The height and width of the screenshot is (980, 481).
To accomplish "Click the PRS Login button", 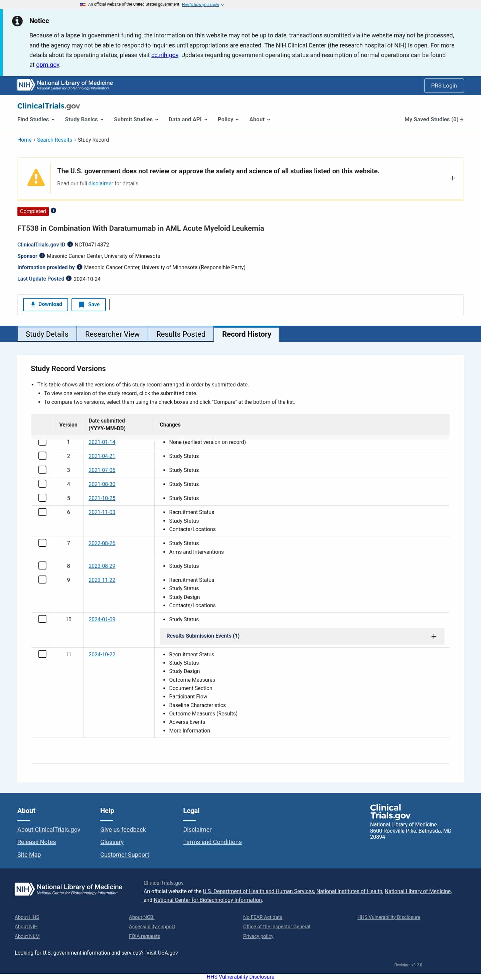I will (444, 86).
